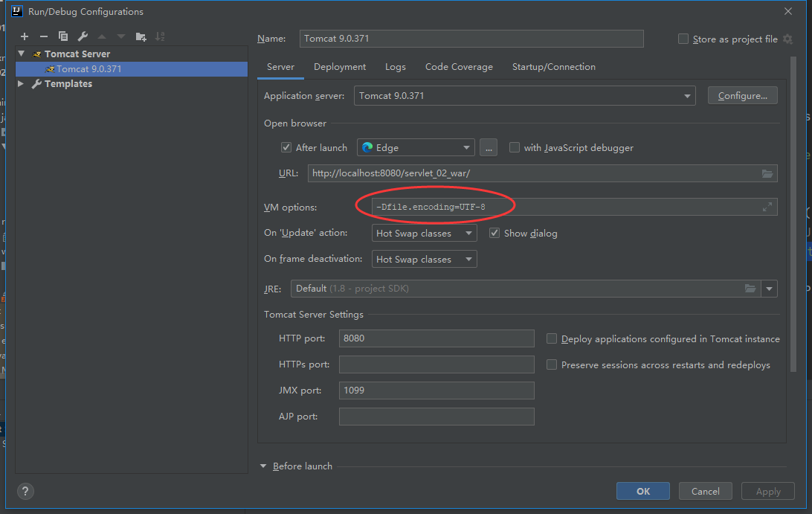Switch to the Logs tab
The image size is (812, 514).
click(x=395, y=67)
